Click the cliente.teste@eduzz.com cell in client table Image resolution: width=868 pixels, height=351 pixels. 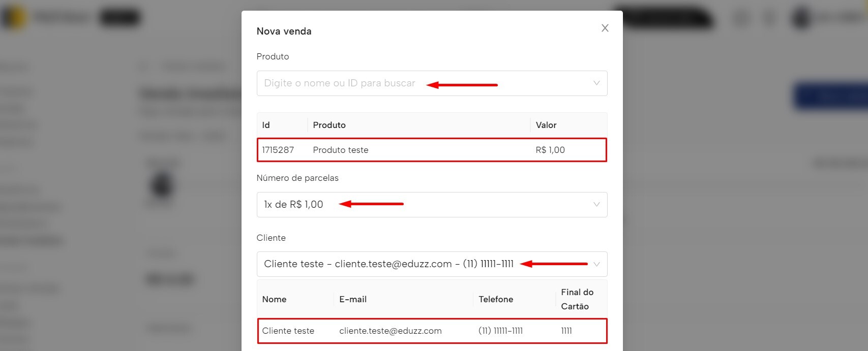tap(390, 331)
